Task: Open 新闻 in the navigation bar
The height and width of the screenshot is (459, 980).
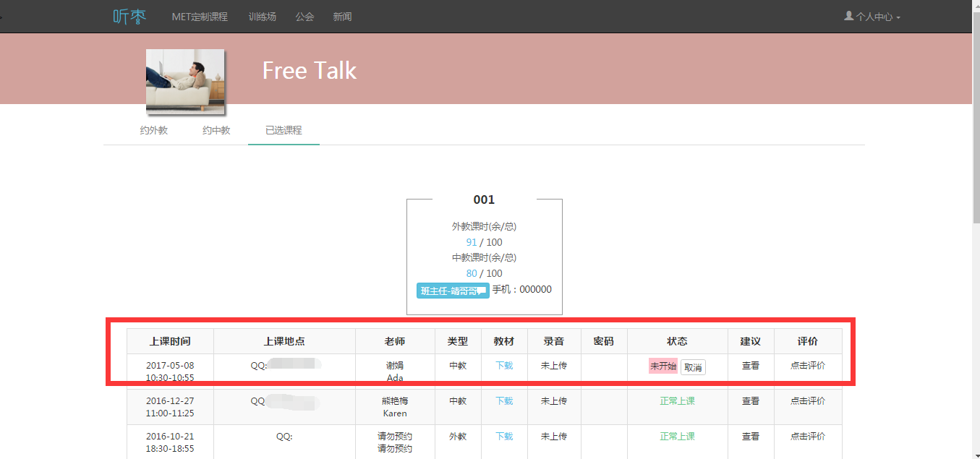Action: tap(342, 17)
